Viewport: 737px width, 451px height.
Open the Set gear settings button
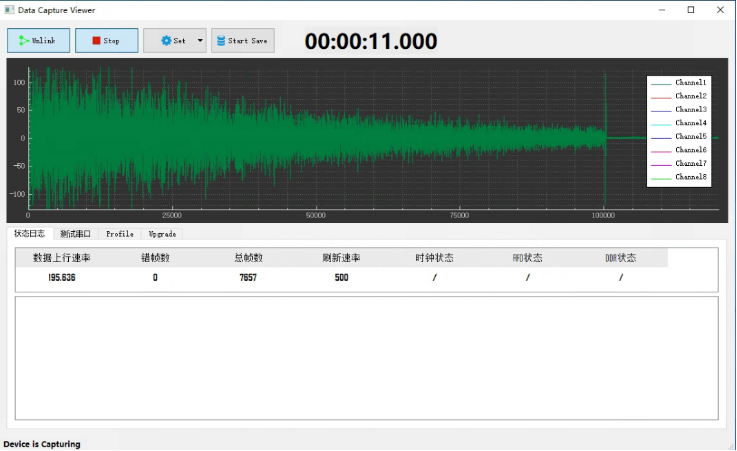point(169,41)
